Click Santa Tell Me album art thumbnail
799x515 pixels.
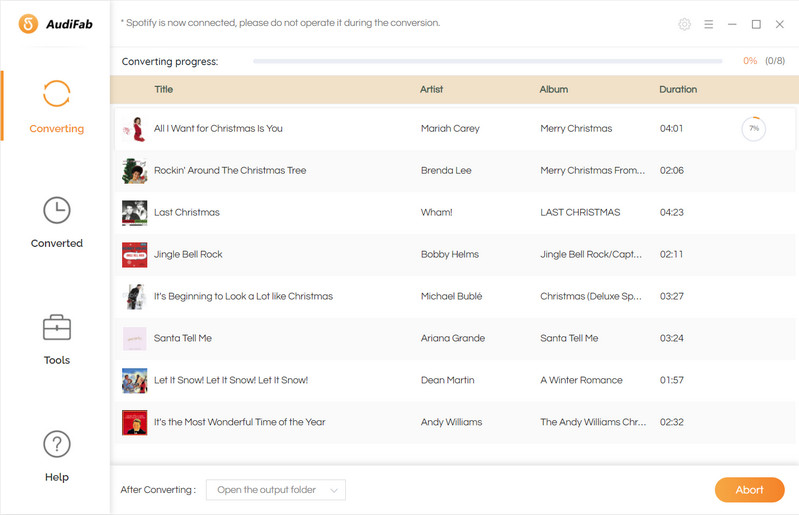tap(135, 338)
